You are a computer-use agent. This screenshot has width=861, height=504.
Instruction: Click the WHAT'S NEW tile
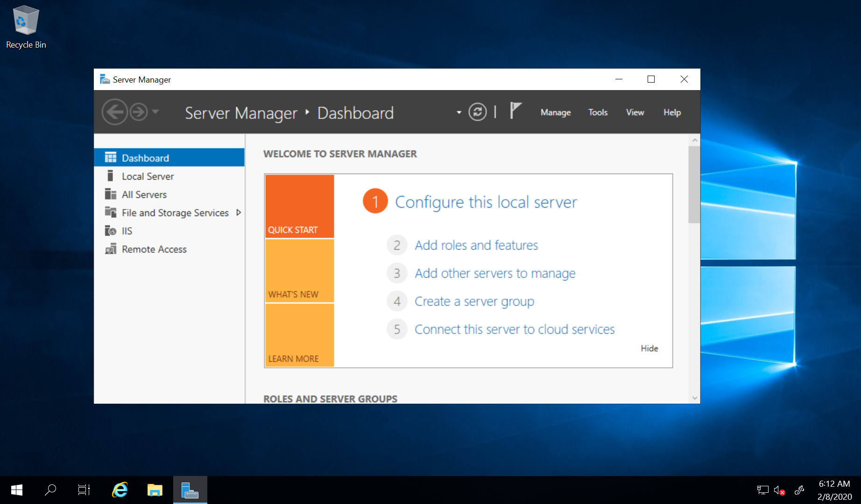point(299,271)
